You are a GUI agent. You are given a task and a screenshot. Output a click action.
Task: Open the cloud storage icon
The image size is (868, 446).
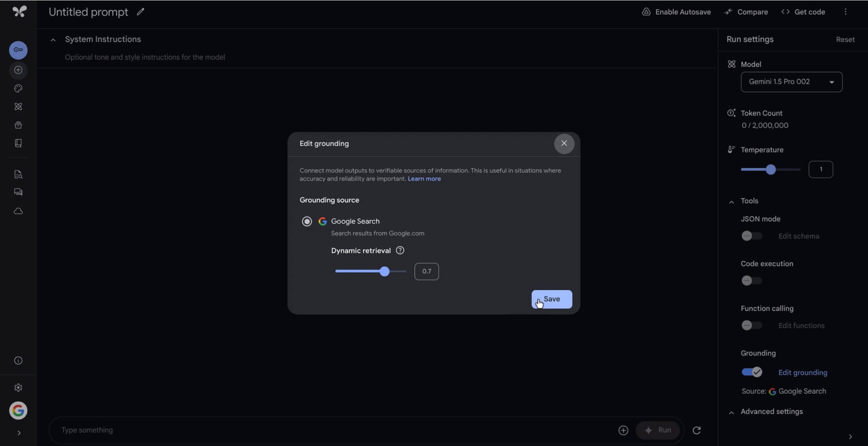[18, 211]
